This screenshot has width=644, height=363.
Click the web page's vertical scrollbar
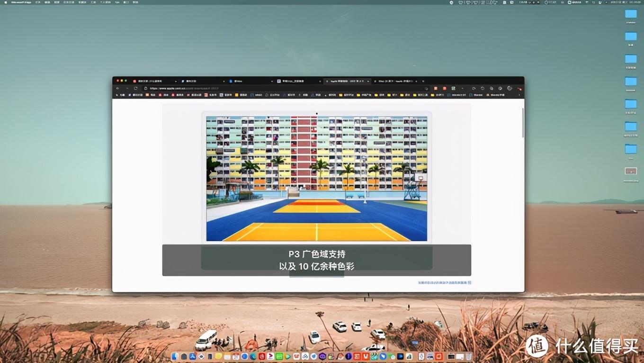tap(523, 123)
